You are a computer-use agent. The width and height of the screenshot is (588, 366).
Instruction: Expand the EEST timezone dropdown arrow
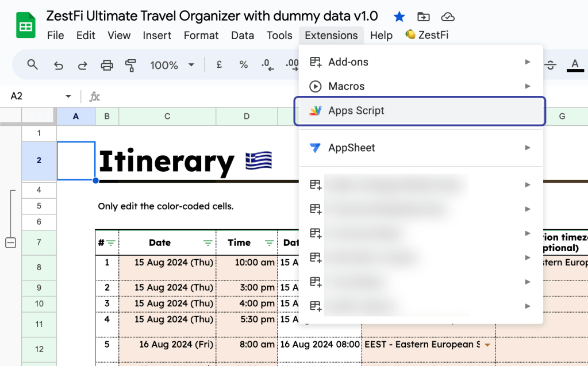[x=487, y=345]
